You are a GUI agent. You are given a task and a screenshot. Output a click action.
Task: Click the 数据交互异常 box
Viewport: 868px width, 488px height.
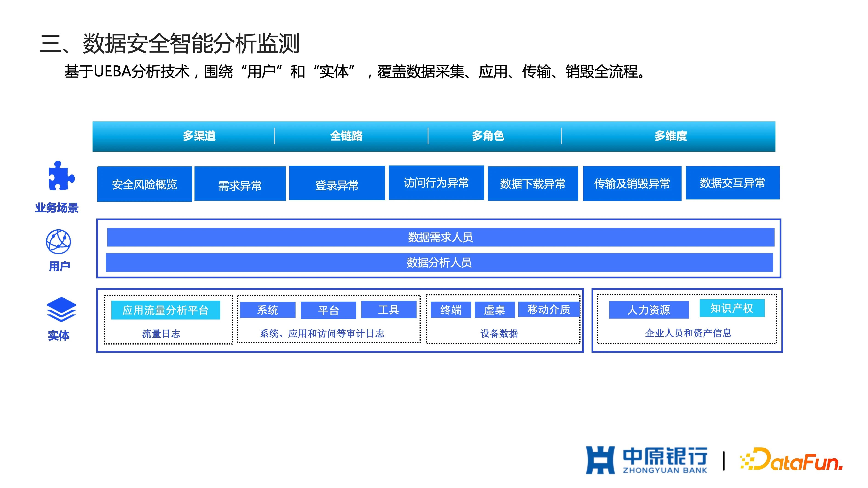(733, 183)
